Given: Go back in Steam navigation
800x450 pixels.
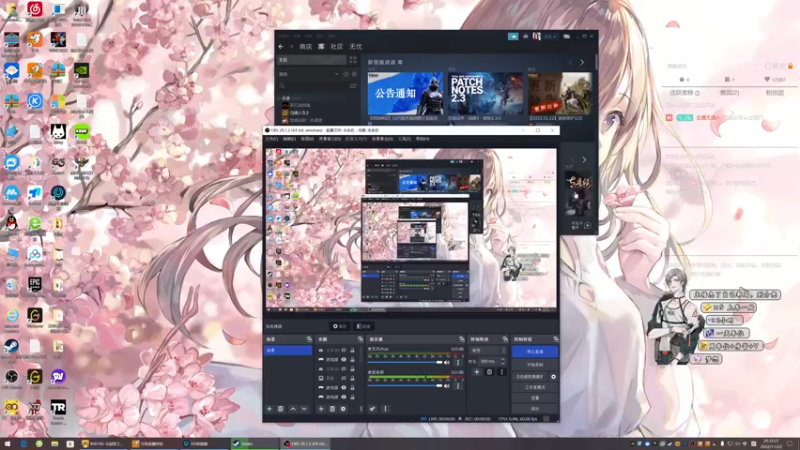Looking at the screenshot, I should click(281, 46).
